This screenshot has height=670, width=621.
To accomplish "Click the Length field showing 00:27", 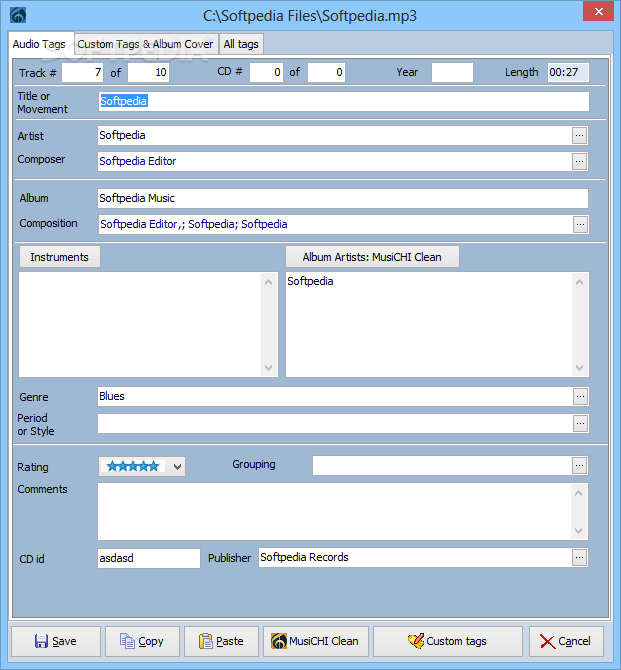I will tap(568, 72).
